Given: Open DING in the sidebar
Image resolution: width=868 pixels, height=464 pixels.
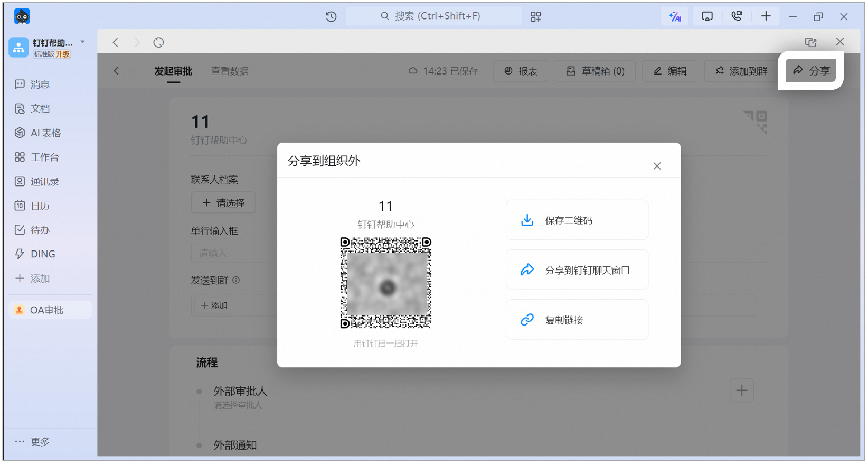Looking at the screenshot, I should click(x=35, y=254).
